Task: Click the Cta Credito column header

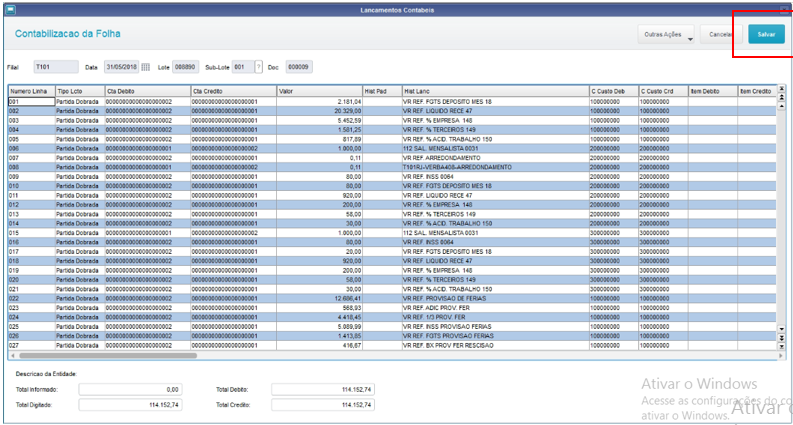Action: pos(233,92)
